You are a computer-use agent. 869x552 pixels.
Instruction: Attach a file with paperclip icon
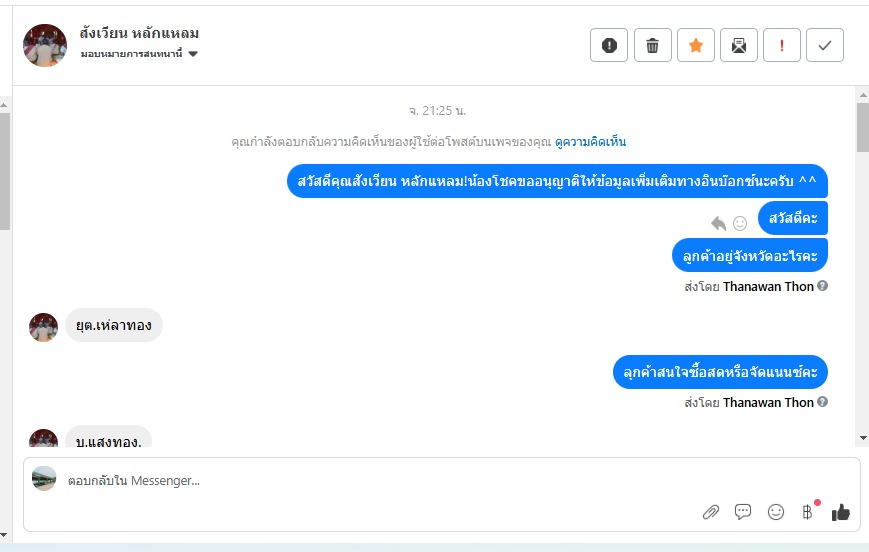pos(711,512)
